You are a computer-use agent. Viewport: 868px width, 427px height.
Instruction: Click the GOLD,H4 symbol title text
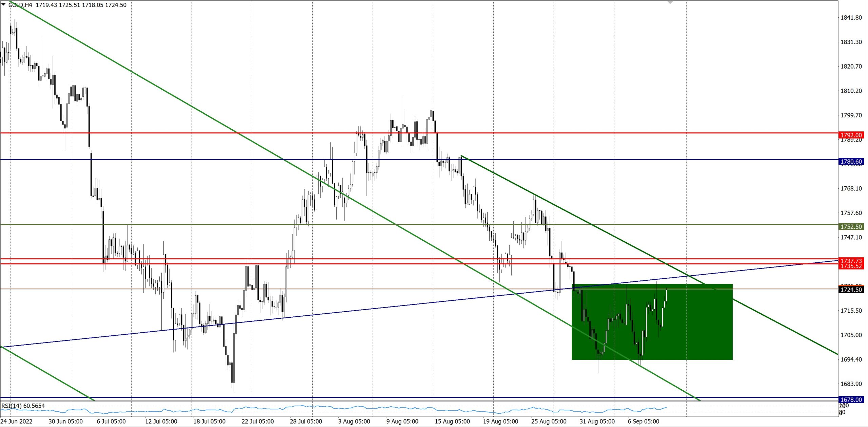tap(20, 5)
